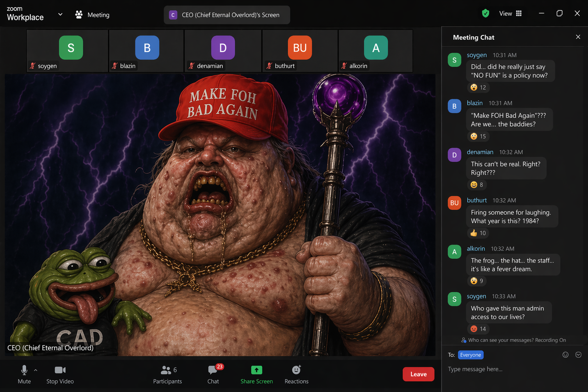The height and width of the screenshot is (392, 588).
Task: Open the emoji picker in chat input
Action: [x=565, y=355]
